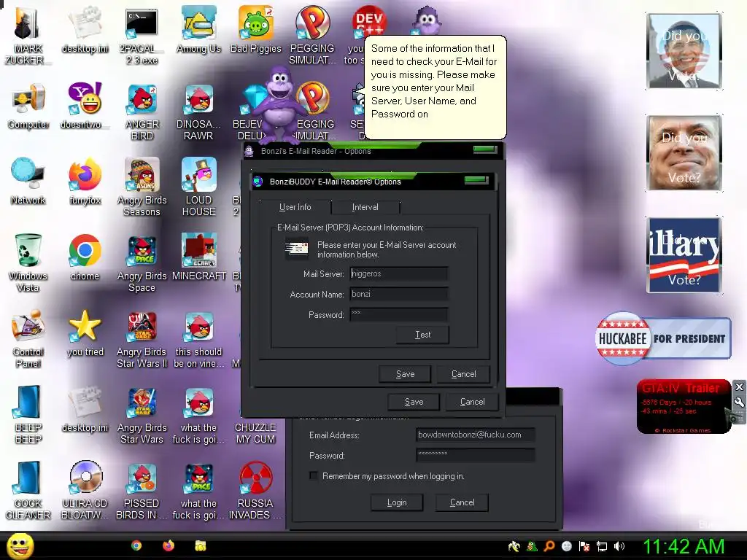Screen dimensions: 747x560
Task: Open the Bad Piggies desktop icon
Action: coord(256,29)
